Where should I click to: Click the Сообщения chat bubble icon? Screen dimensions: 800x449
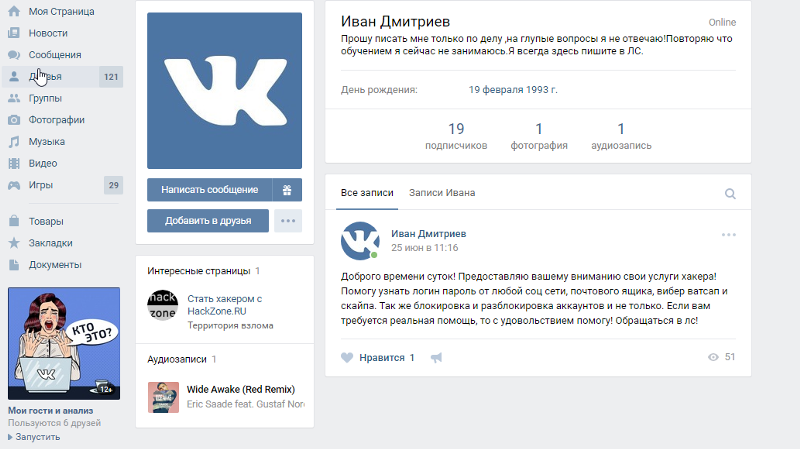point(14,55)
